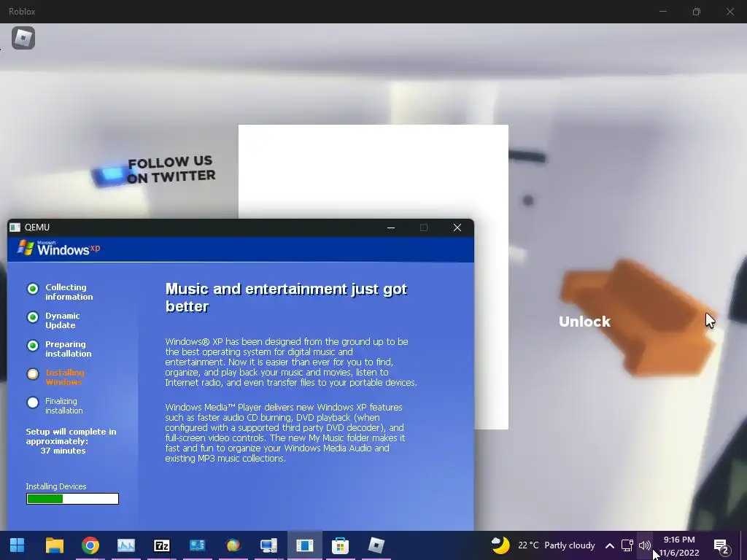Minimize the QEMU window
The width and height of the screenshot is (747, 560).
pyautogui.click(x=391, y=227)
